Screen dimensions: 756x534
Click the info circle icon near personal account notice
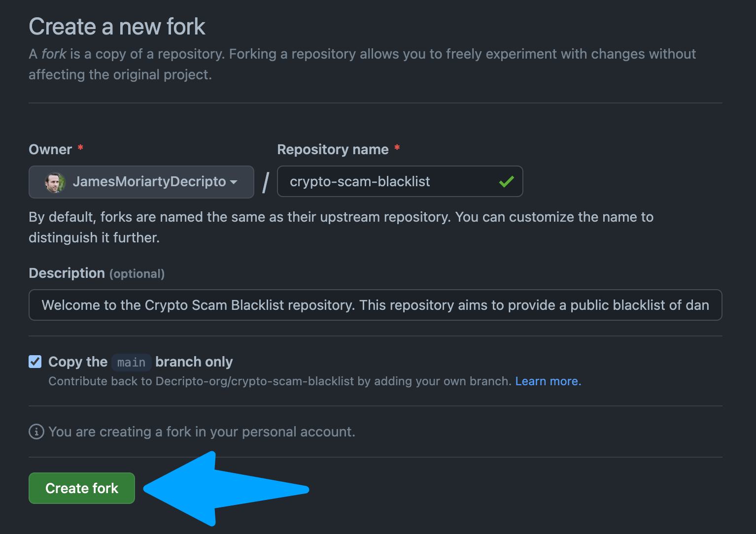pyautogui.click(x=35, y=432)
